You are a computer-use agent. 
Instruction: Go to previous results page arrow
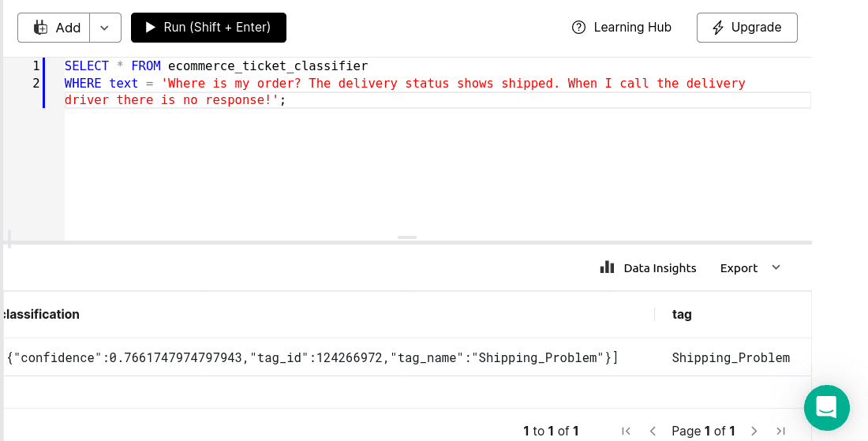pyautogui.click(x=653, y=431)
